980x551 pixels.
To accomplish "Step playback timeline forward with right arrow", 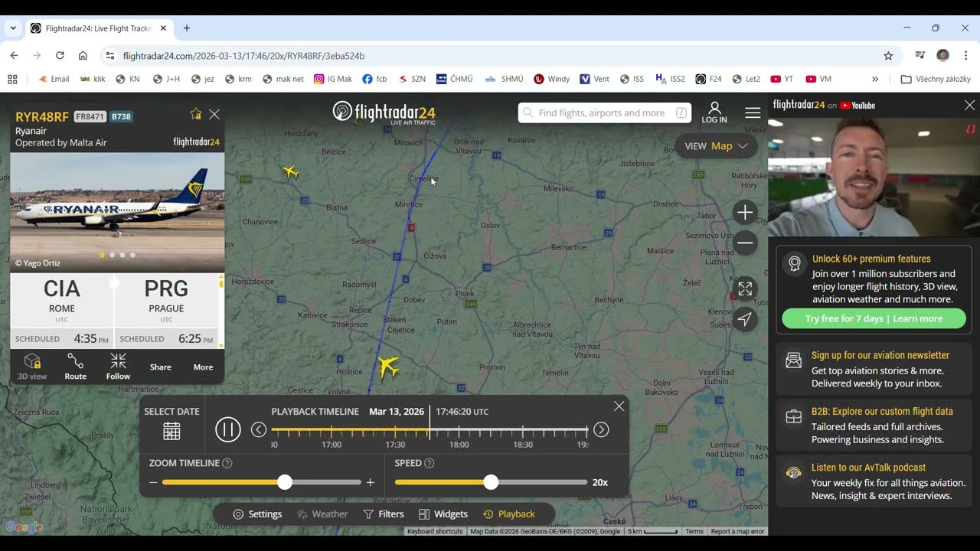I will 601,430.
